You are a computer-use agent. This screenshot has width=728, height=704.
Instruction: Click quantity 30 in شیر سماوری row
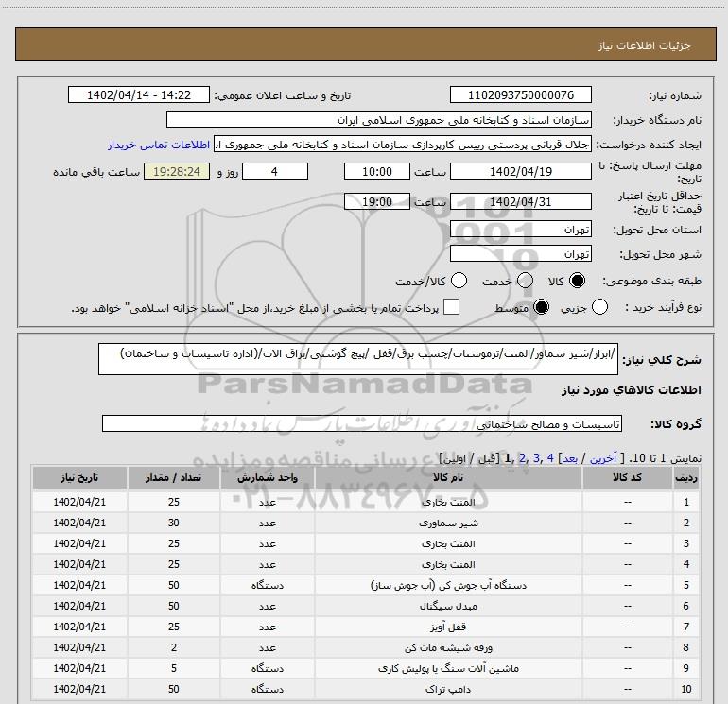174,523
